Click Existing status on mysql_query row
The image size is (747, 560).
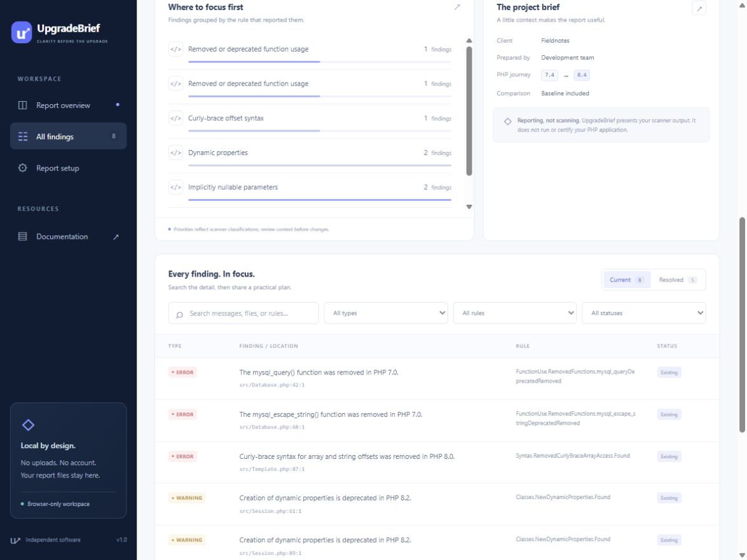tap(669, 372)
